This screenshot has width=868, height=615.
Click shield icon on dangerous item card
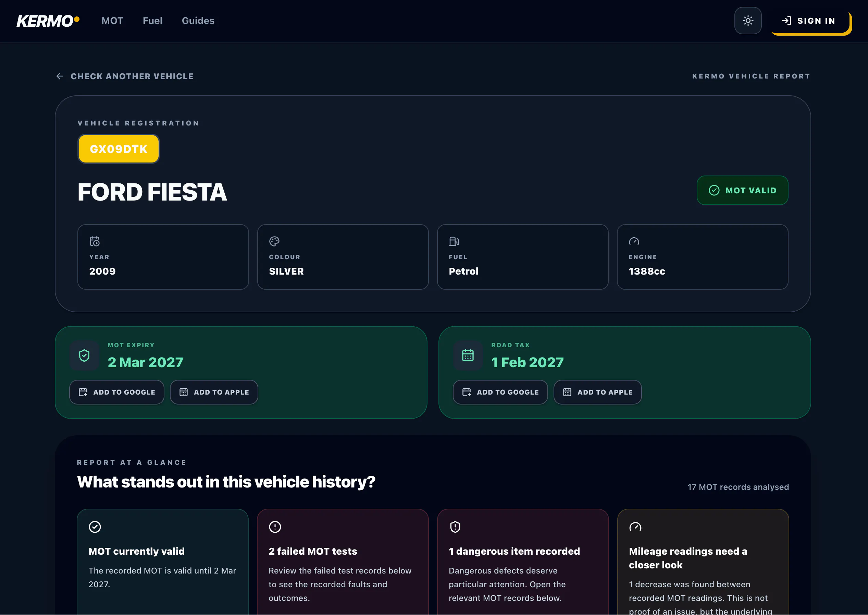click(455, 527)
